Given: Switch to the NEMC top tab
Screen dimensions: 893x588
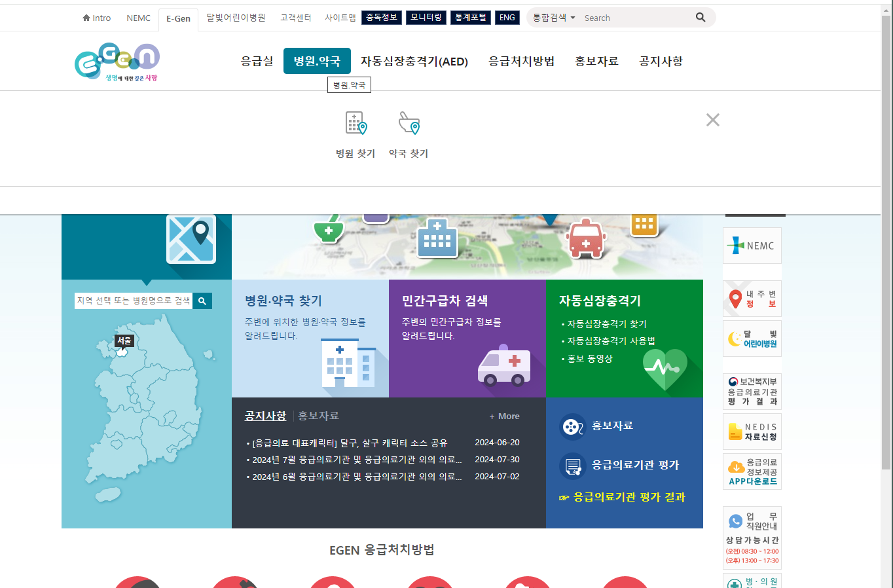Looking at the screenshot, I should [x=138, y=18].
